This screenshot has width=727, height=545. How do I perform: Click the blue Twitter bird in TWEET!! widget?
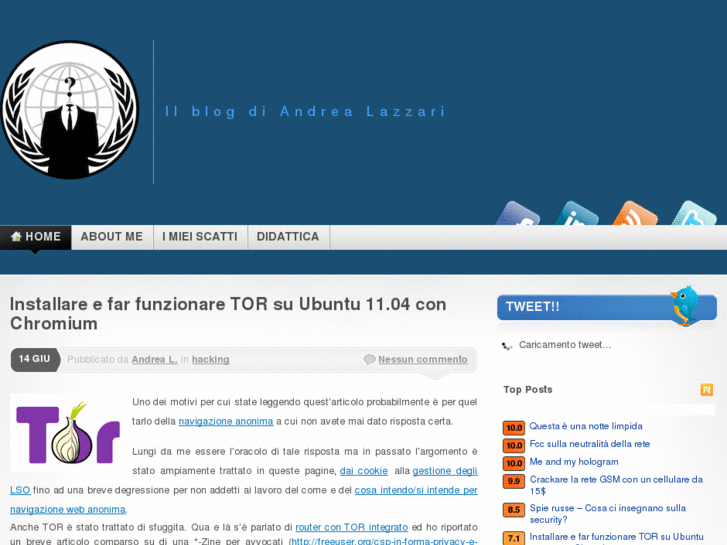pyautogui.click(x=685, y=305)
